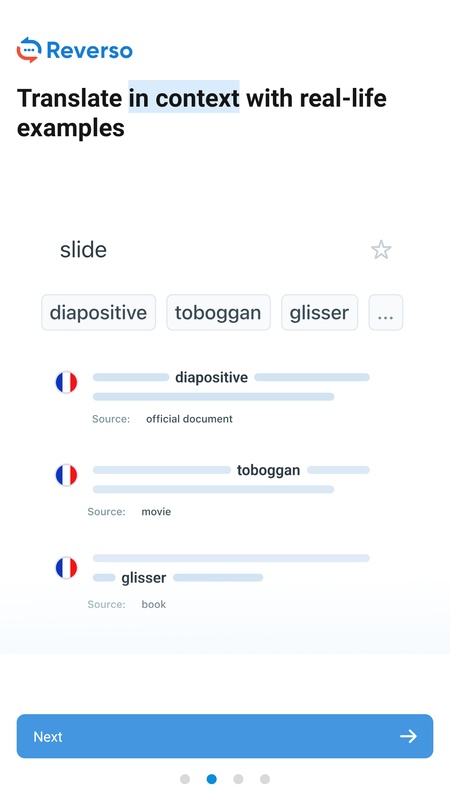The width and height of the screenshot is (450, 800).
Task: Tap the highlighted 'in context' heading text
Action: pyautogui.click(x=184, y=97)
